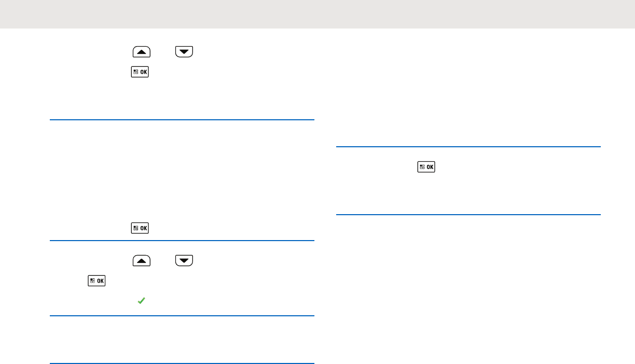
Task: Click the OK key icon just above the second left divider
Action: point(140,228)
